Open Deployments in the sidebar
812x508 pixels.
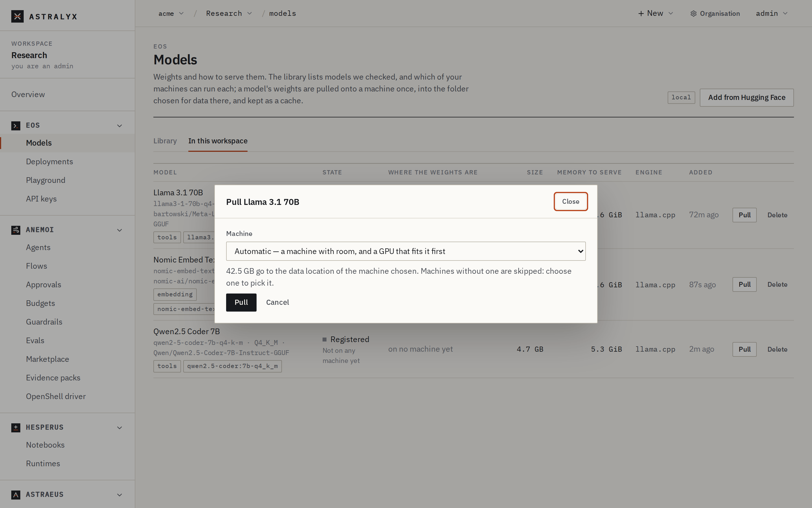point(49,162)
